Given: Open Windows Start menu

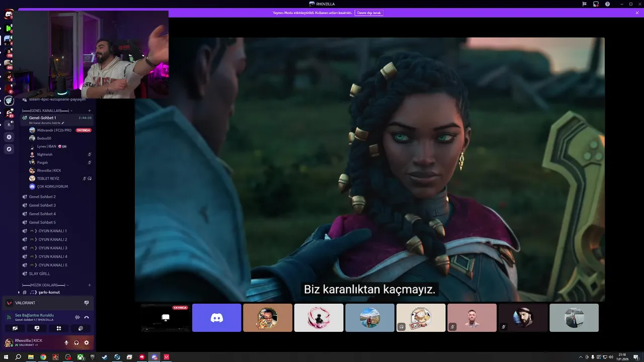Looking at the screenshot, I should 6,357.
